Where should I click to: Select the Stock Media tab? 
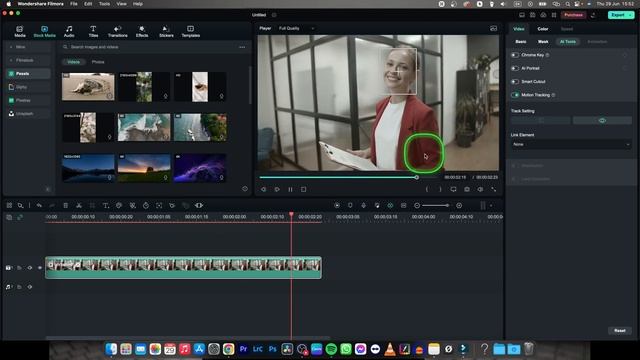coord(44,31)
